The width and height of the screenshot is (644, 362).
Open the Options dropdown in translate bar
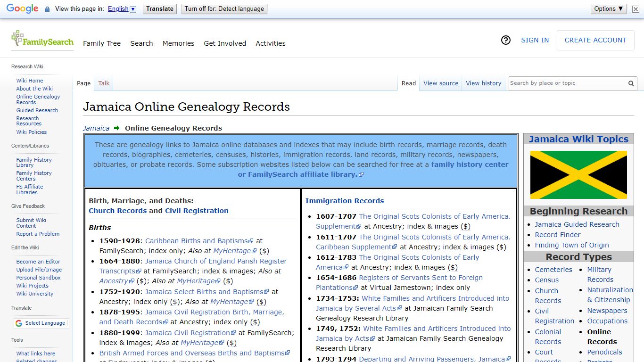coord(609,8)
